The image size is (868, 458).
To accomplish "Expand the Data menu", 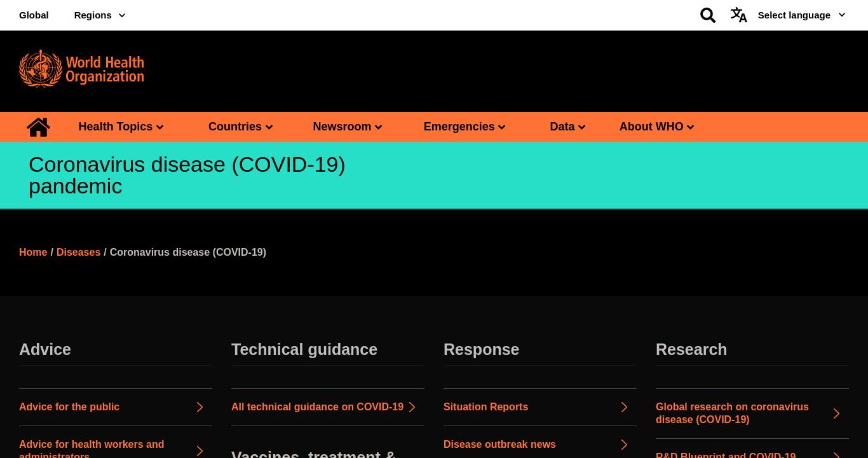I will [x=567, y=127].
